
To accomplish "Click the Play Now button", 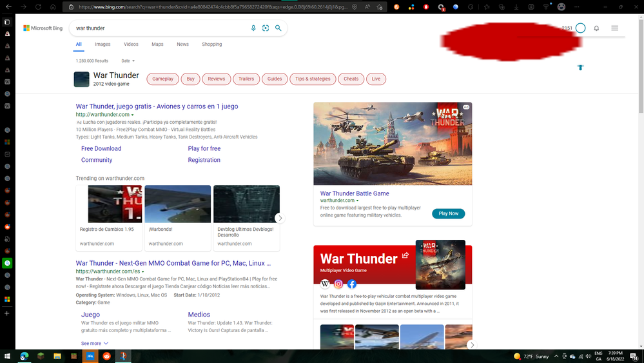I will pos(449,213).
